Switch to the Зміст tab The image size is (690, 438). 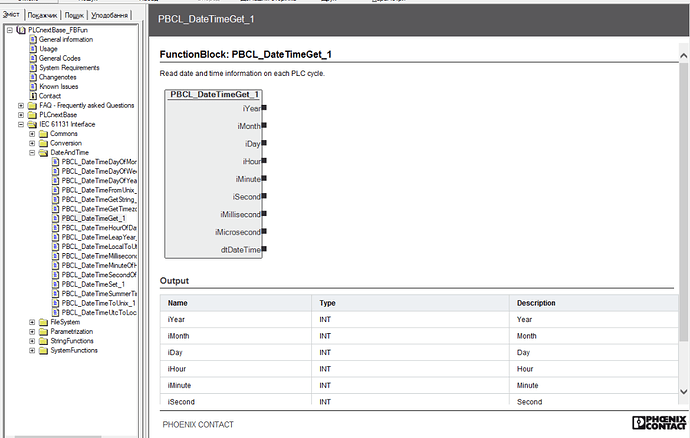[x=12, y=15]
